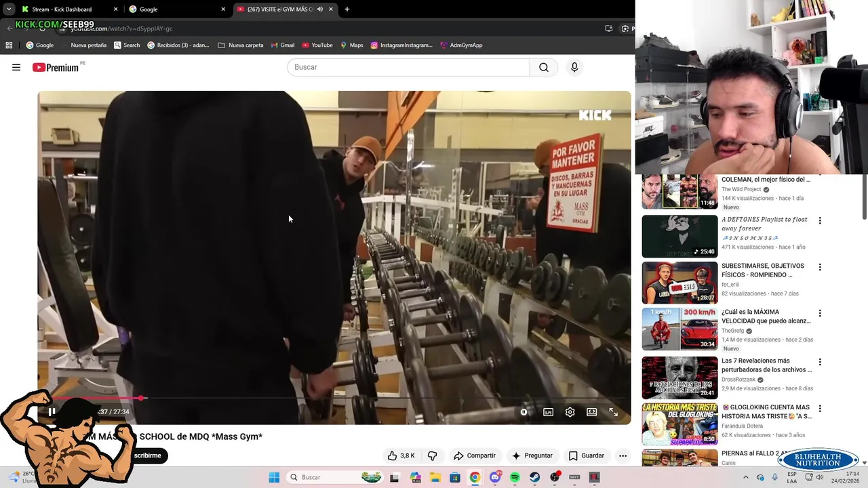Image resolution: width=868 pixels, height=488 pixels.
Task: Open video player settings gear
Action: click(570, 412)
